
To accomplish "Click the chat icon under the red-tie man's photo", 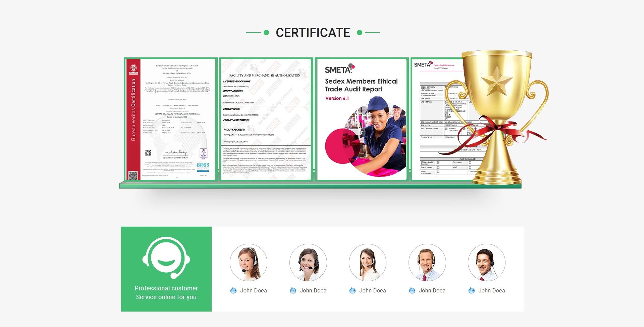I will pos(412,290).
